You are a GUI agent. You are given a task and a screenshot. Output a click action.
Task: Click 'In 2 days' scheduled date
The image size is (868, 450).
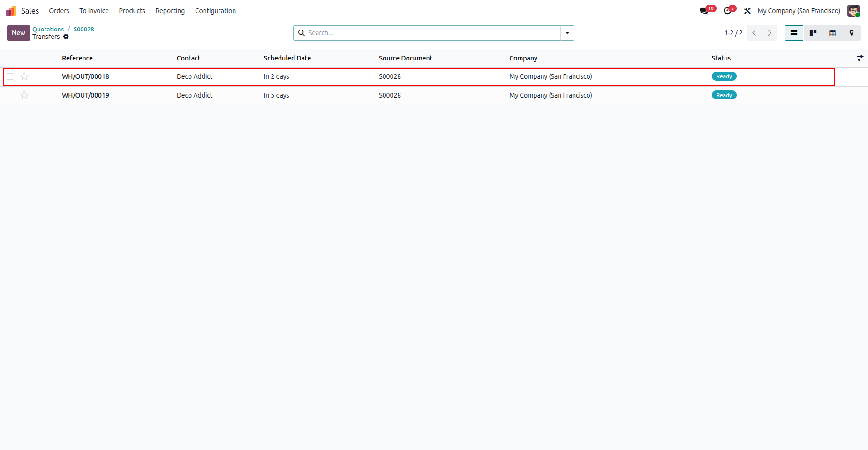pos(276,76)
